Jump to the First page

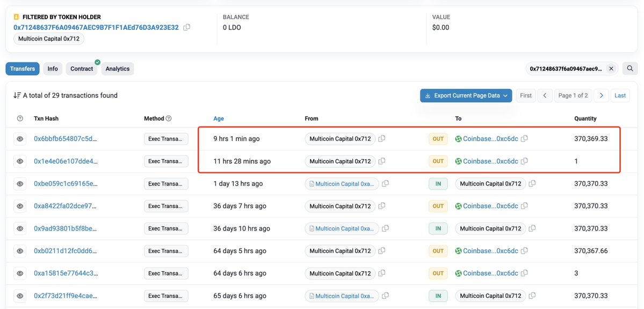click(526, 95)
